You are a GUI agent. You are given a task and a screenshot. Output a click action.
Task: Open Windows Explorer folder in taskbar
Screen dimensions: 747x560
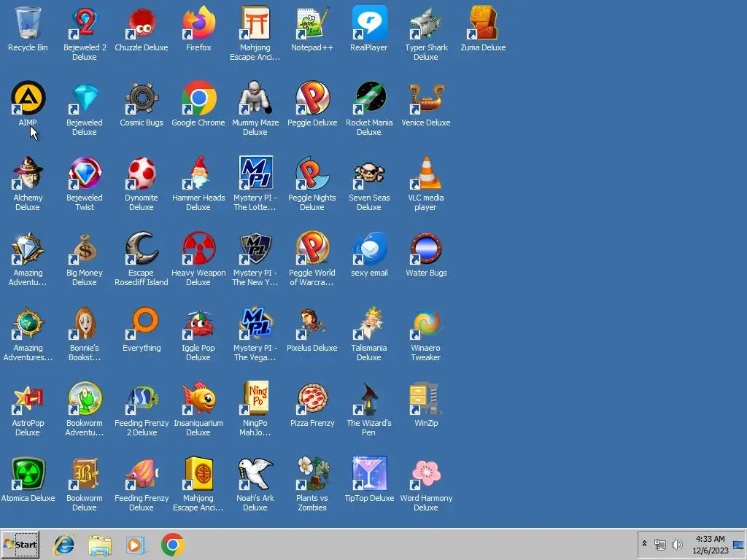click(x=100, y=545)
